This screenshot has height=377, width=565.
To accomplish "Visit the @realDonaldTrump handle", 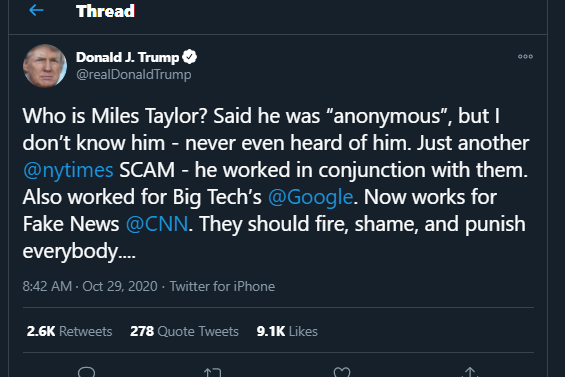I will [134, 75].
